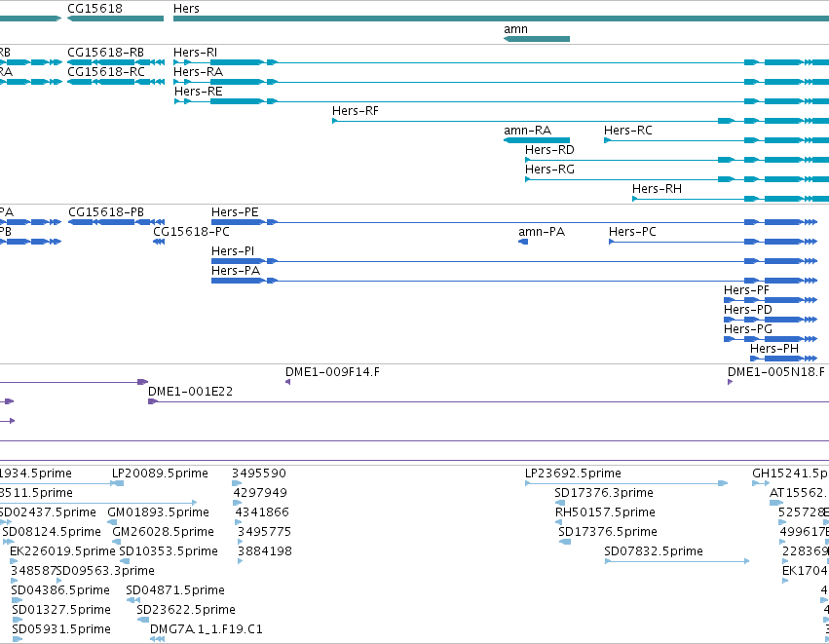This screenshot has height=644, width=829.
Task: Select the Hers-PA protein label
Action: click(x=236, y=271)
